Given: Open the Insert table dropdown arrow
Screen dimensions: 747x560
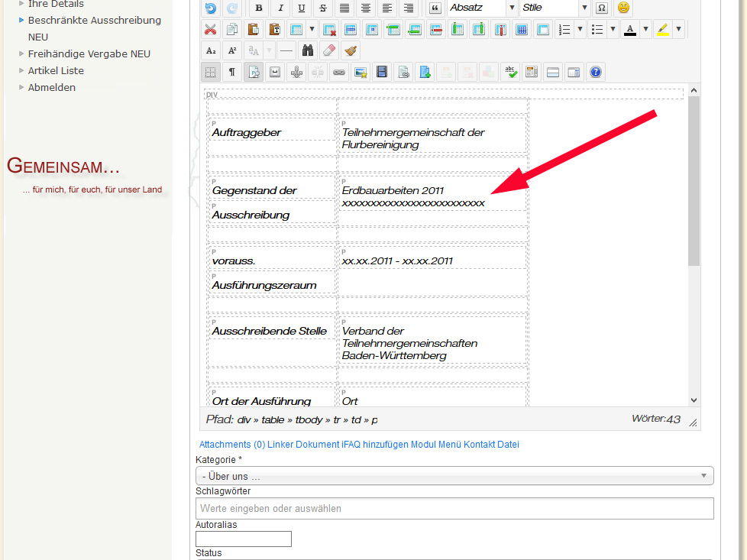Looking at the screenshot, I should click(x=312, y=30).
